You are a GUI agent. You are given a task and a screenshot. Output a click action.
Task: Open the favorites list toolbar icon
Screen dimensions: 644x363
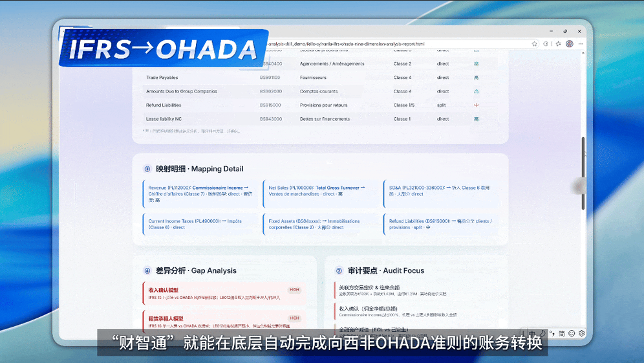point(558,44)
